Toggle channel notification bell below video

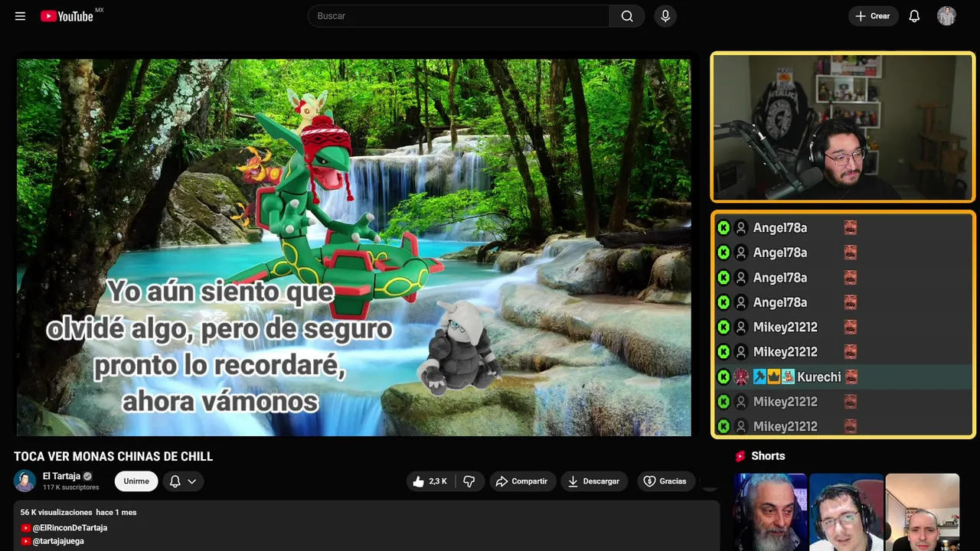(x=175, y=481)
